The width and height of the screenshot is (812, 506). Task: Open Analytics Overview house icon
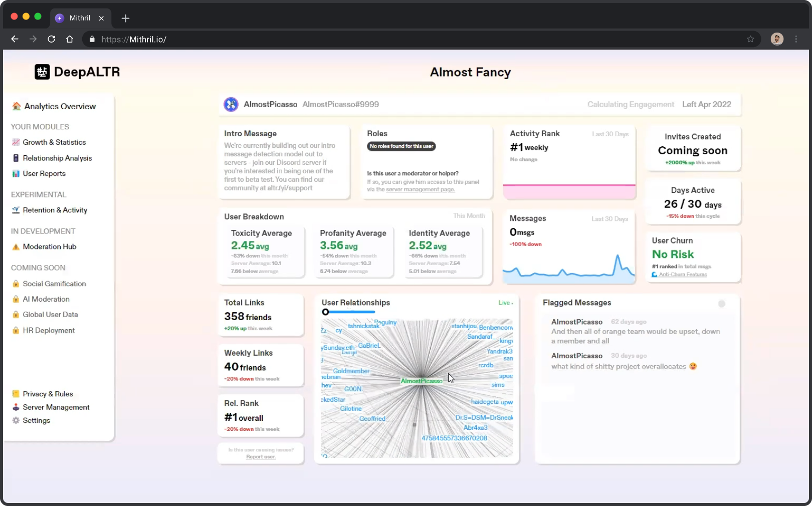click(17, 106)
